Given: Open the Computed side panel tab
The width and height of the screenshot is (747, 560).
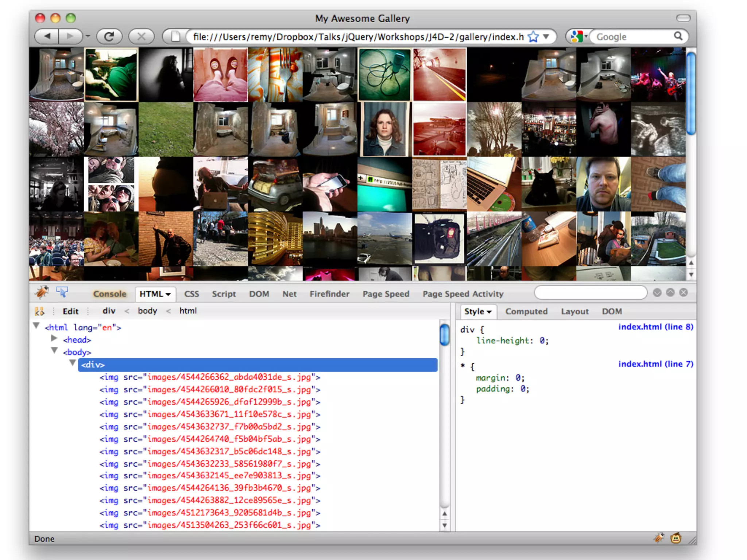Looking at the screenshot, I should point(526,312).
